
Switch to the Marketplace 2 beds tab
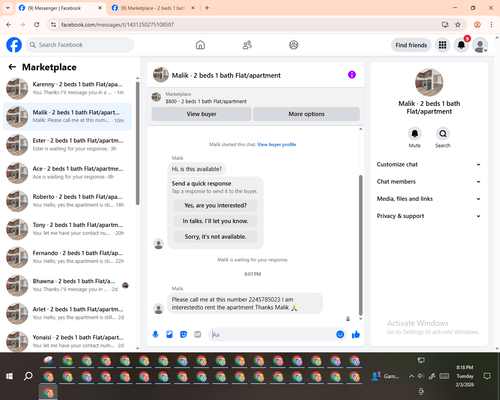(x=152, y=8)
